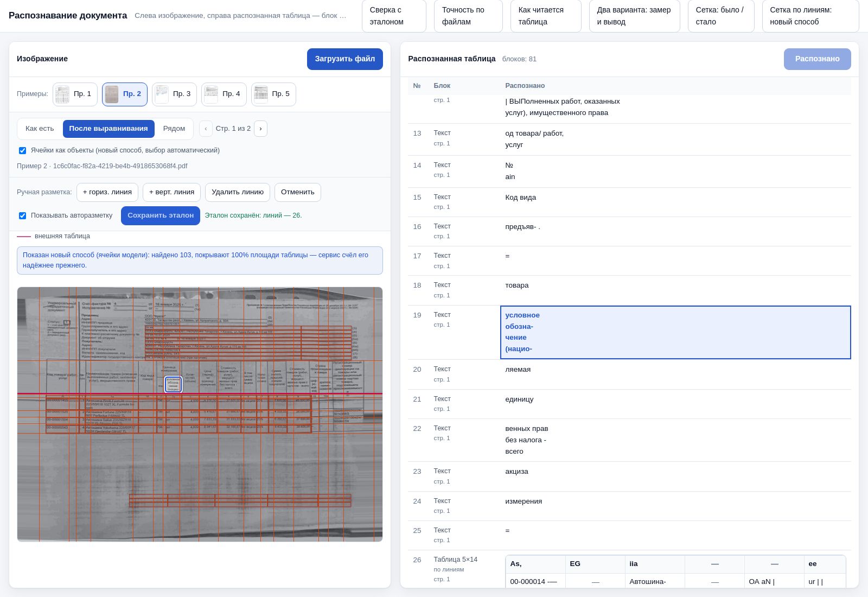
Task: Select row 13 'од товара/ работ, услуг'
Action: [629, 139]
